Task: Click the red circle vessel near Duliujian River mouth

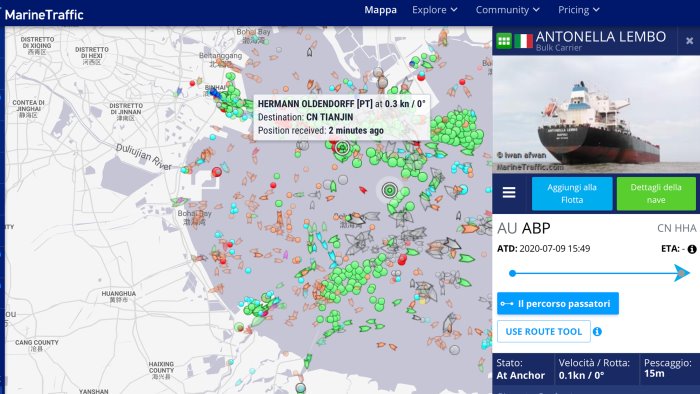Action: 217,171
